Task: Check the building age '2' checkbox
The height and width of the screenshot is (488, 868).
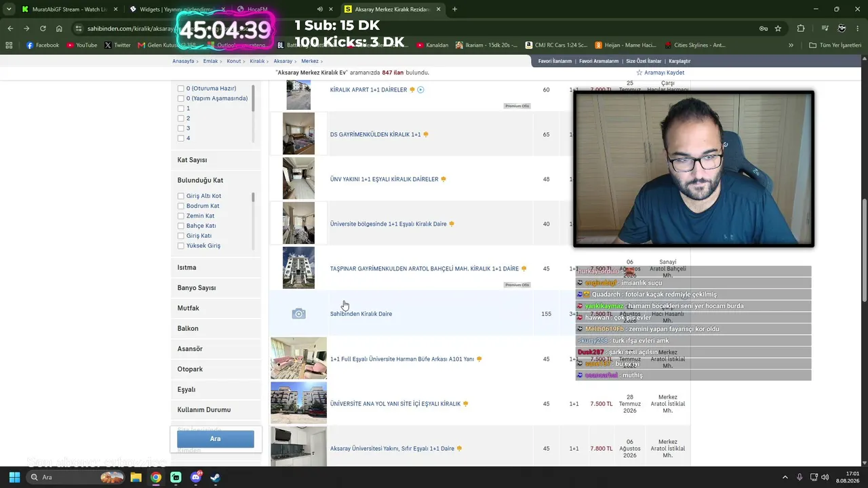Action: point(180,118)
